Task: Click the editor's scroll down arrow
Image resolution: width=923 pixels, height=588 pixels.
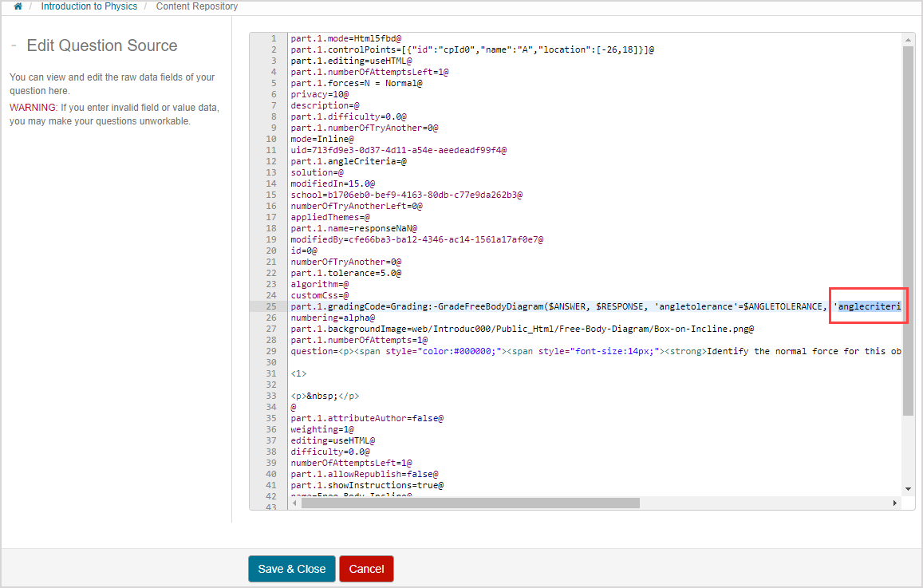Action: click(x=908, y=488)
